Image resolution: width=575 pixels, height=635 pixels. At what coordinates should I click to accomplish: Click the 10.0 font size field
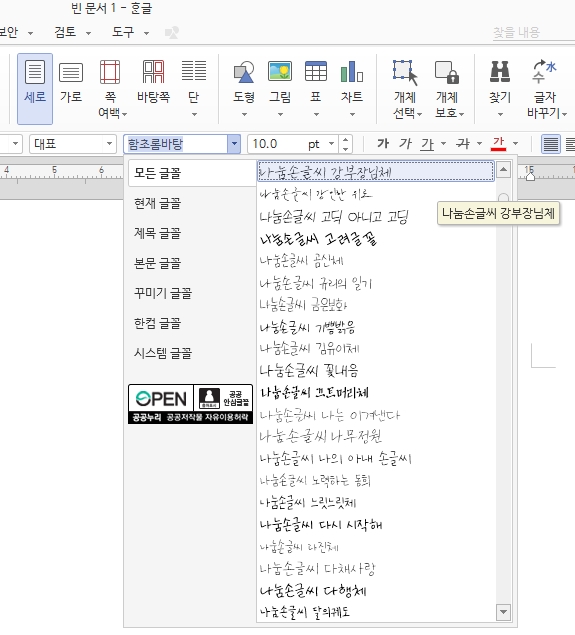pyautogui.click(x=275, y=144)
